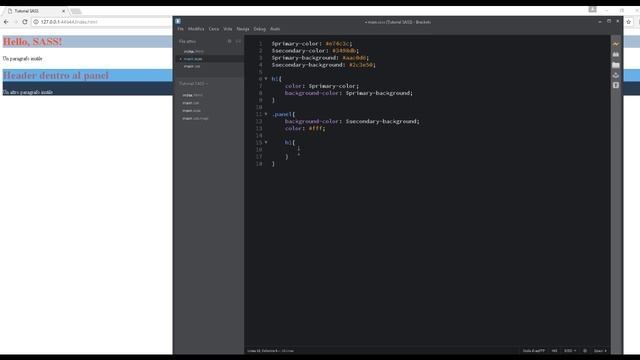Open the language mode dropdown in status bar
This screenshot has width=640, height=360.
click(x=570, y=351)
